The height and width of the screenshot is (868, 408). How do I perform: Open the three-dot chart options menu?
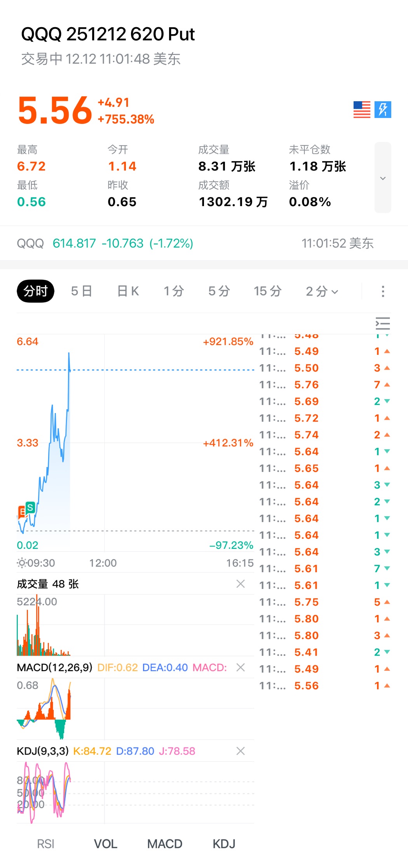click(383, 291)
